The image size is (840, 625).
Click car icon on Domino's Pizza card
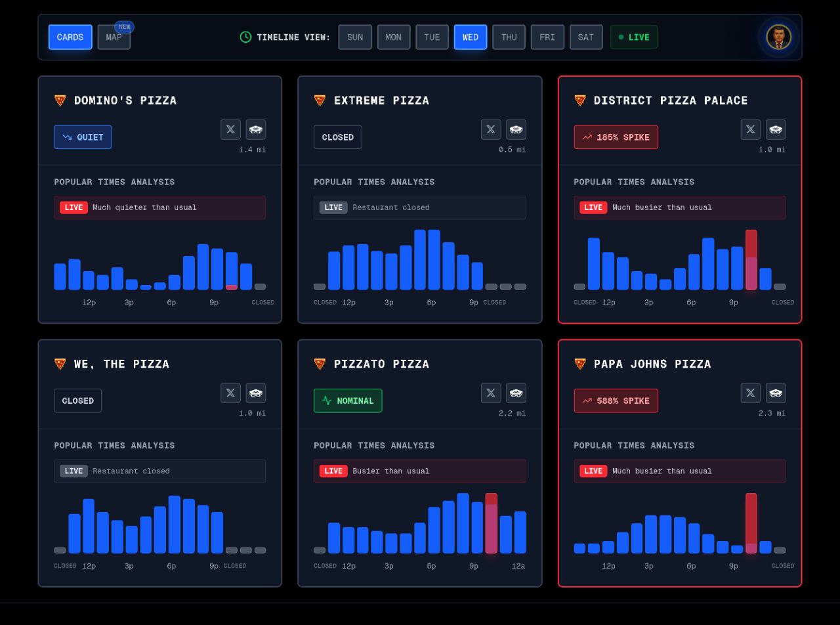point(256,129)
